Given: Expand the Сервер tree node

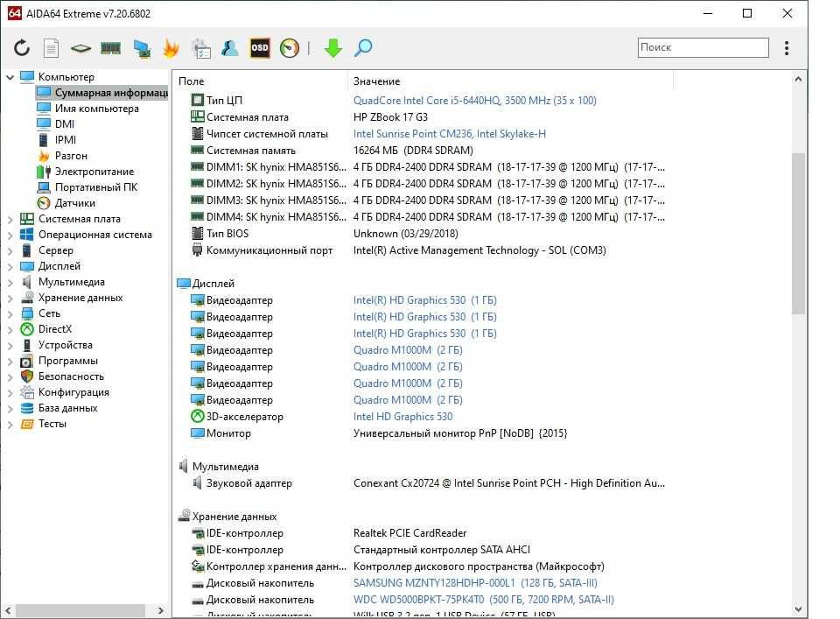Looking at the screenshot, I should pyautogui.click(x=10, y=250).
